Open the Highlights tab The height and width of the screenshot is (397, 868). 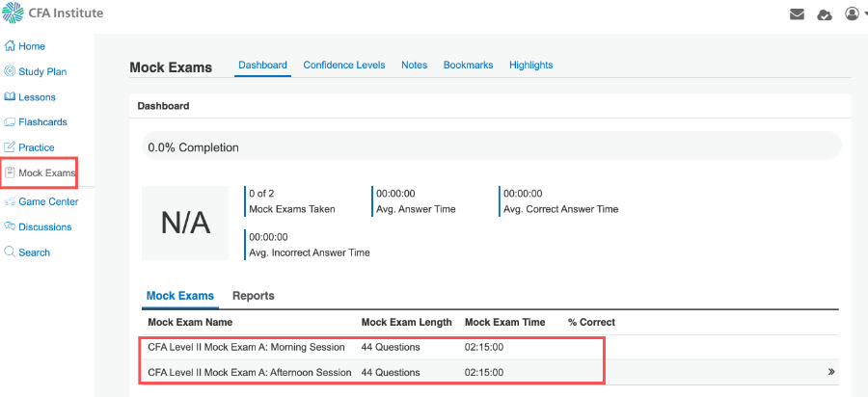click(x=530, y=65)
